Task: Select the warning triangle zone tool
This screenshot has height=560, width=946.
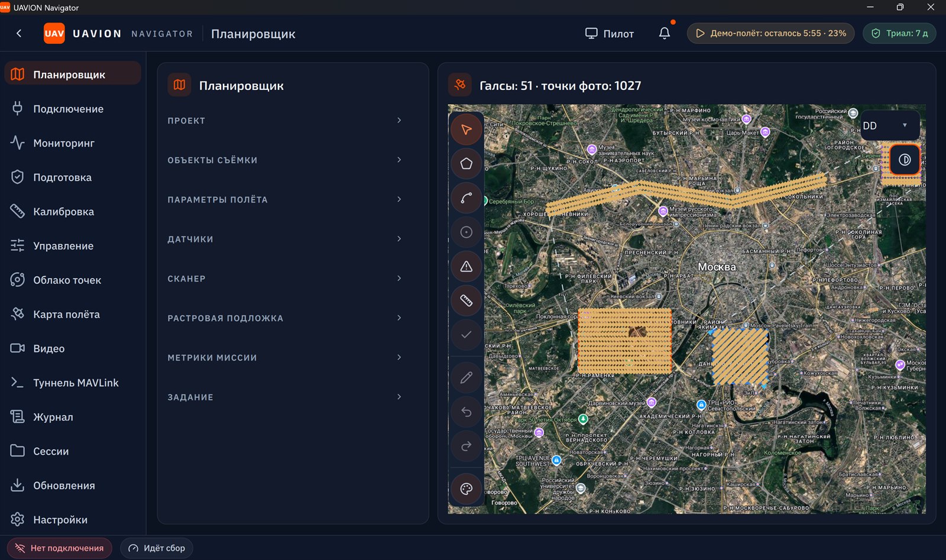Action: pyautogui.click(x=466, y=267)
